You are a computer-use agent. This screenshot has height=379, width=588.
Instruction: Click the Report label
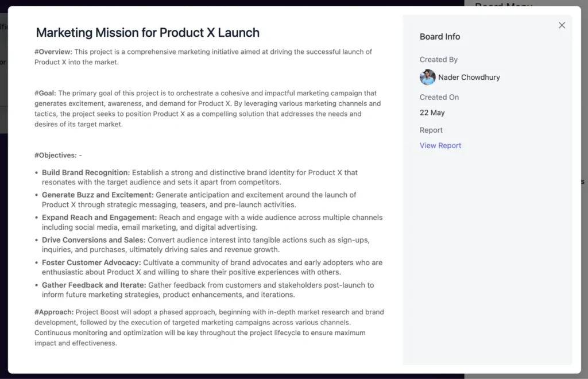pos(431,130)
